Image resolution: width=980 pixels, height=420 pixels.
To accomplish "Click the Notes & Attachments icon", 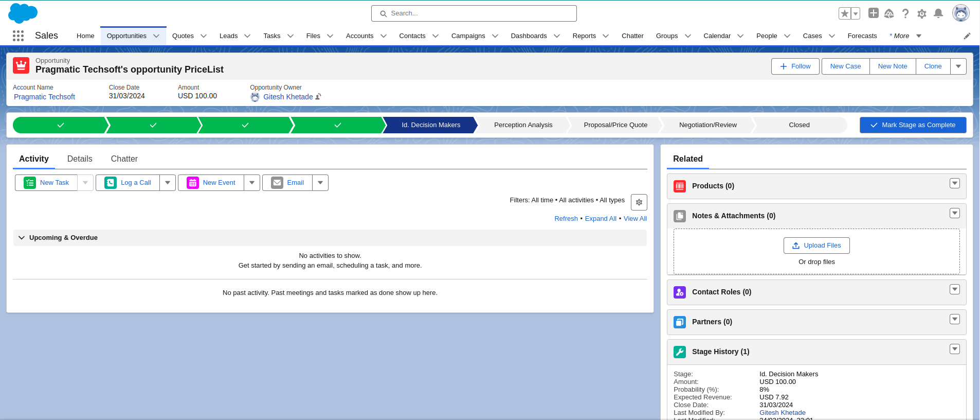I will click(680, 216).
